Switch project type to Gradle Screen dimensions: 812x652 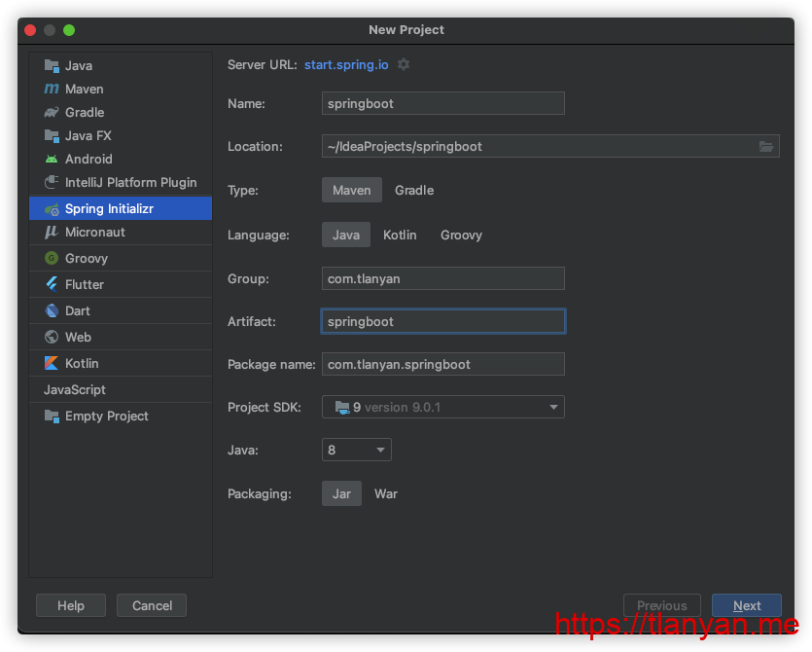coord(414,190)
